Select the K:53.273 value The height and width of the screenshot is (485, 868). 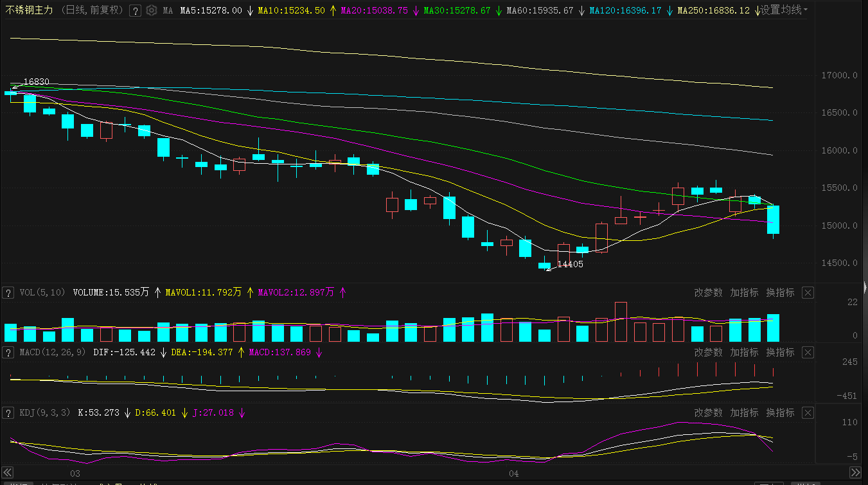(98, 412)
